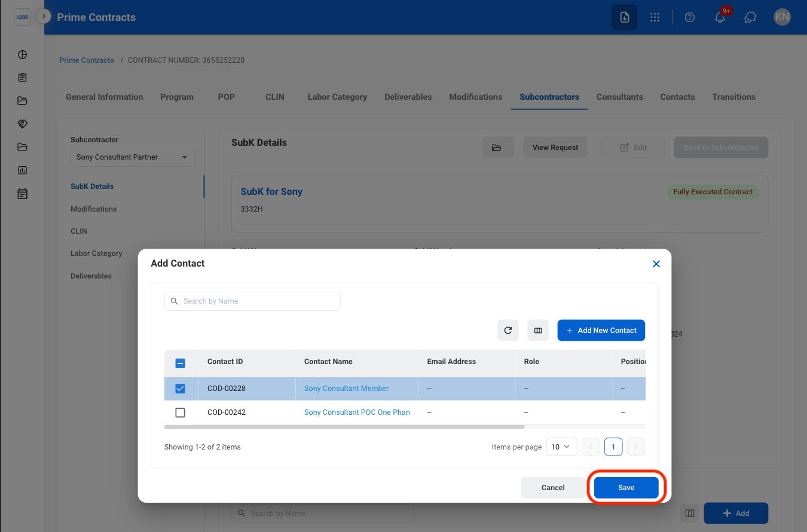Toggle the select-all checkbox in the table header
Screen dimensions: 807x532
pyautogui.click(x=181, y=363)
